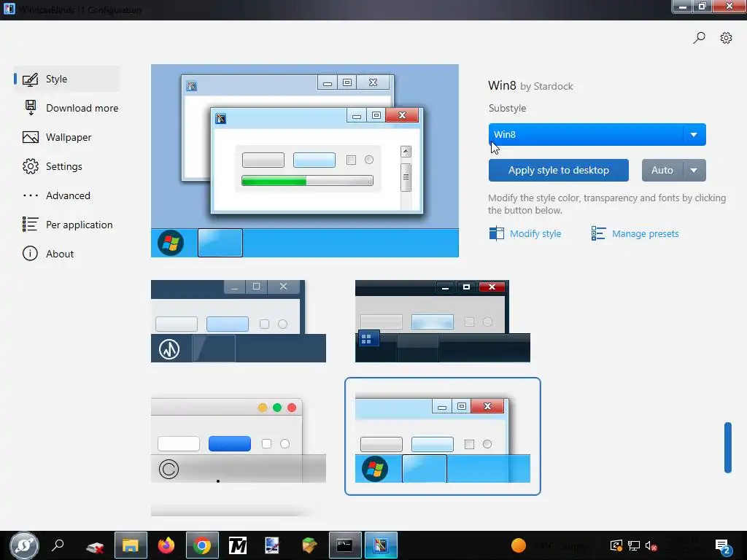Apply style to desktop
This screenshot has height=560, width=747.
558,171
